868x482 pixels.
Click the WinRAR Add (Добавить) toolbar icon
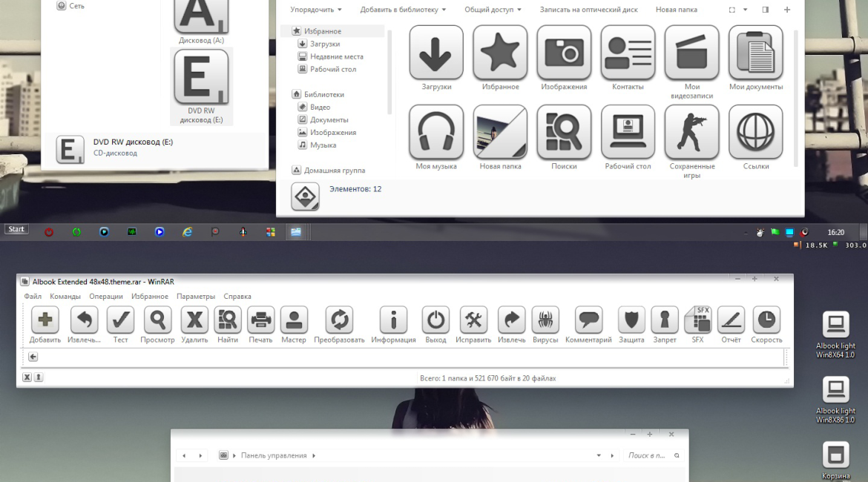click(x=45, y=320)
